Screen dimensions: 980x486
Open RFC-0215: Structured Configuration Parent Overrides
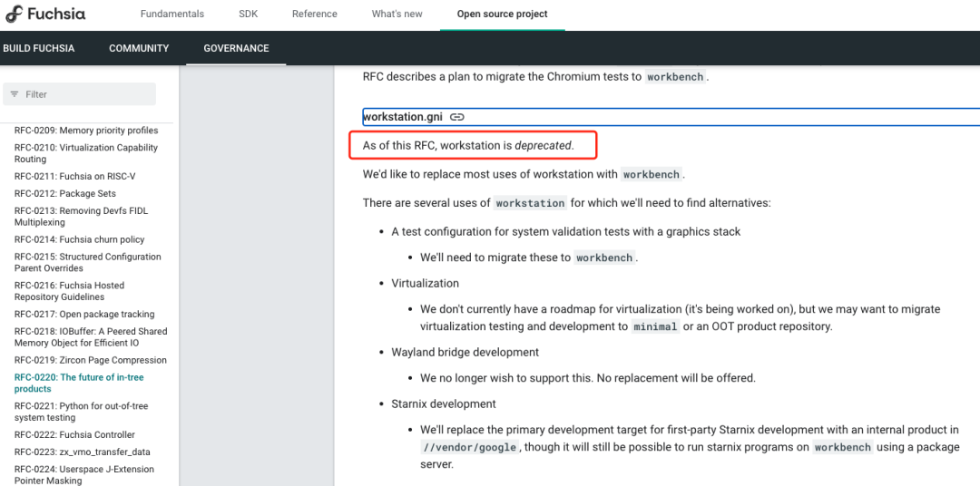coord(87,262)
